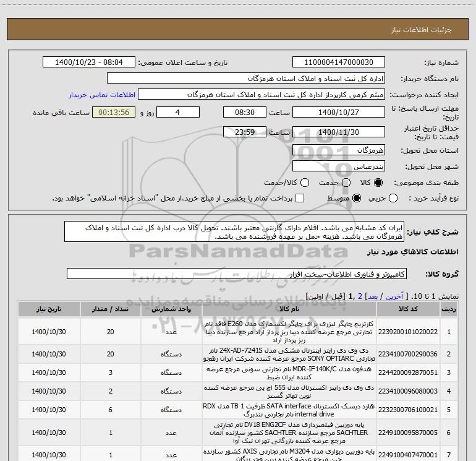
Task: Click the response deadline date 1400/10/27
Action: coord(339,112)
